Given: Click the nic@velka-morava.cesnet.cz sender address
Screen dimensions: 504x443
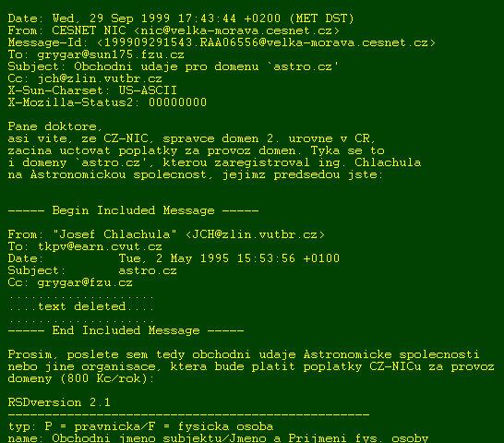Looking at the screenshot, I should click(x=236, y=30).
